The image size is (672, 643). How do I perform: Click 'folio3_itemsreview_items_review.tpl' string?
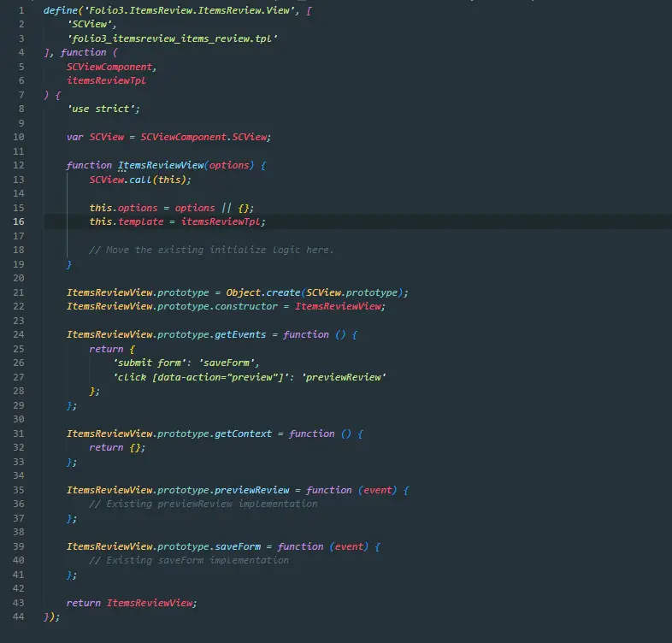[173, 38]
